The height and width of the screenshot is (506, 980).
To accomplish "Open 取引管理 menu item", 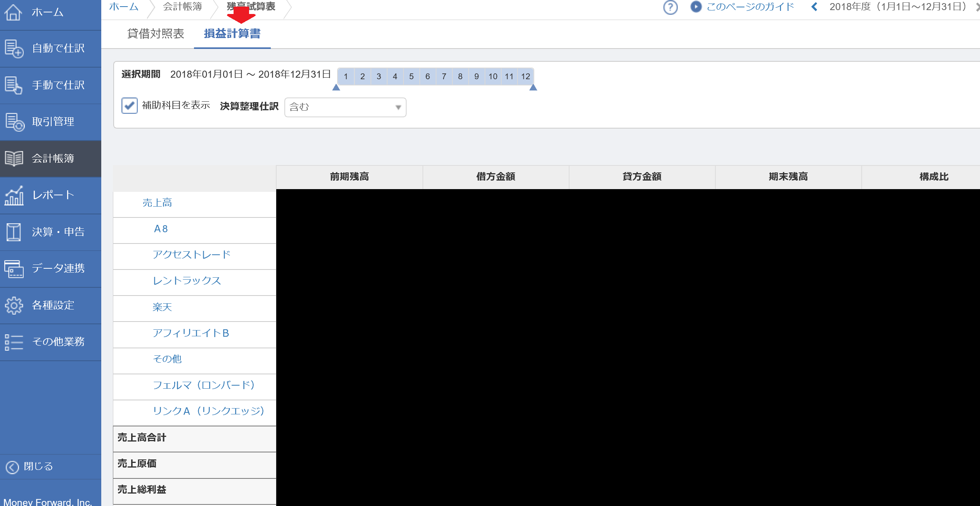I will [x=50, y=122].
